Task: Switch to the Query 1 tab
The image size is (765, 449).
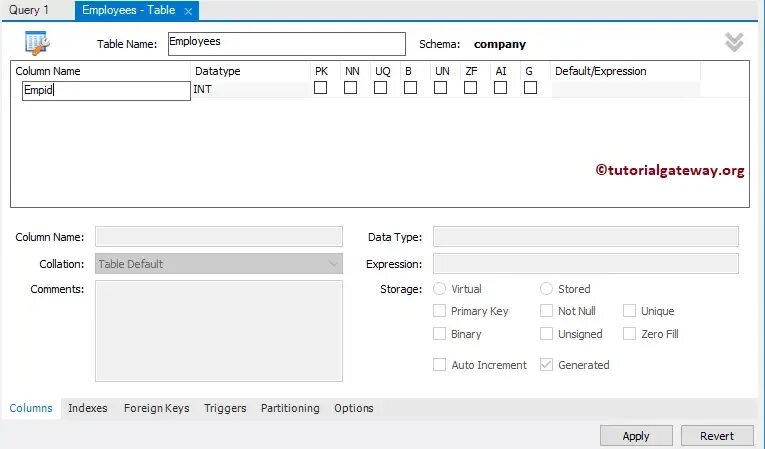Action: 29,10
